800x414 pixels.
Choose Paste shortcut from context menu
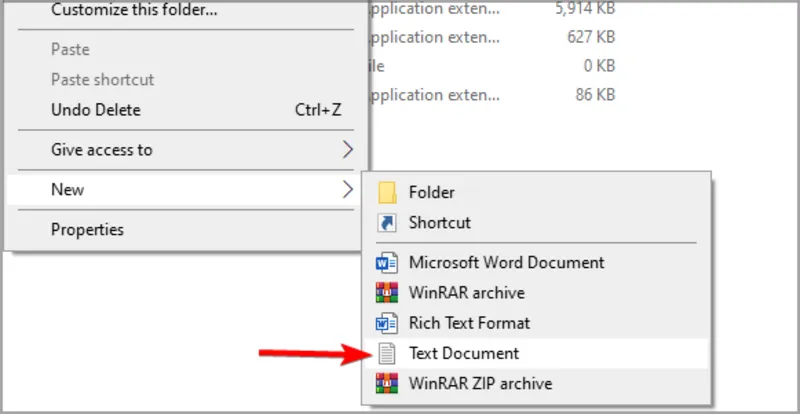pos(102,79)
